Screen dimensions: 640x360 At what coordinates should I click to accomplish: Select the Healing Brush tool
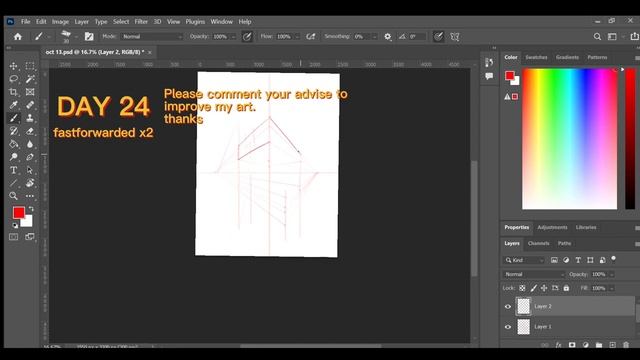coord(30,105)
